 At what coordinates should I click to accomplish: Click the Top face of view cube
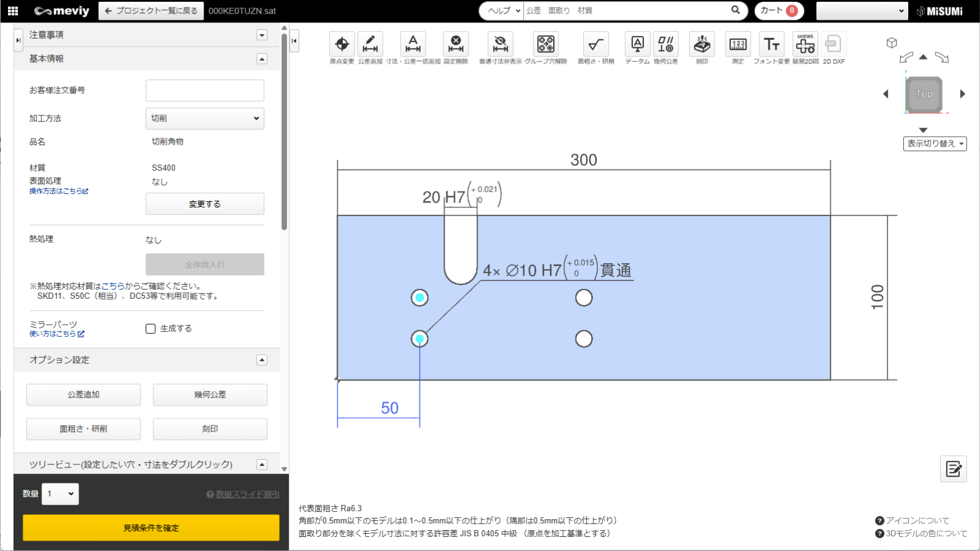(924, 94)
